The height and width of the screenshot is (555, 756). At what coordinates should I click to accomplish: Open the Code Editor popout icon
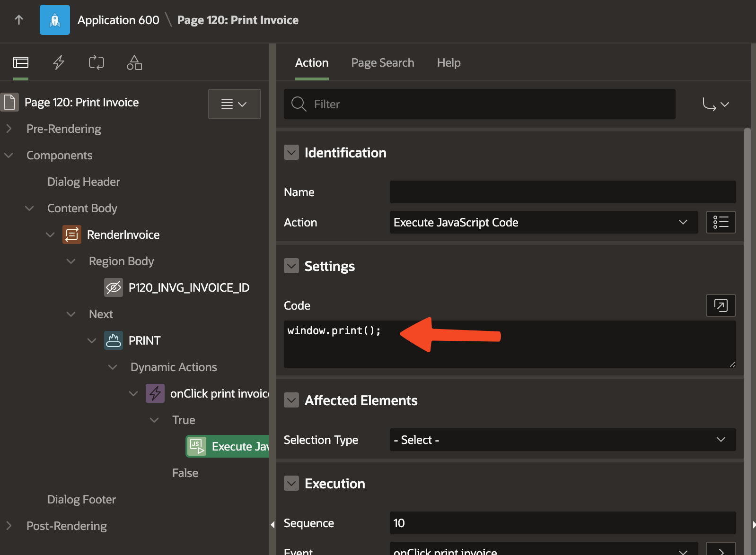click(x=721, y=305)
